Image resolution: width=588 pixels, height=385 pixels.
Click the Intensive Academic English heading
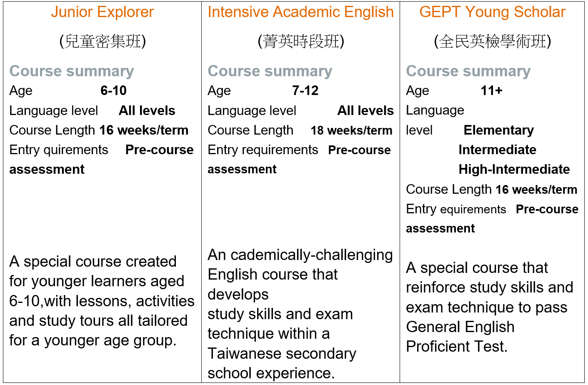coord(300,12)
